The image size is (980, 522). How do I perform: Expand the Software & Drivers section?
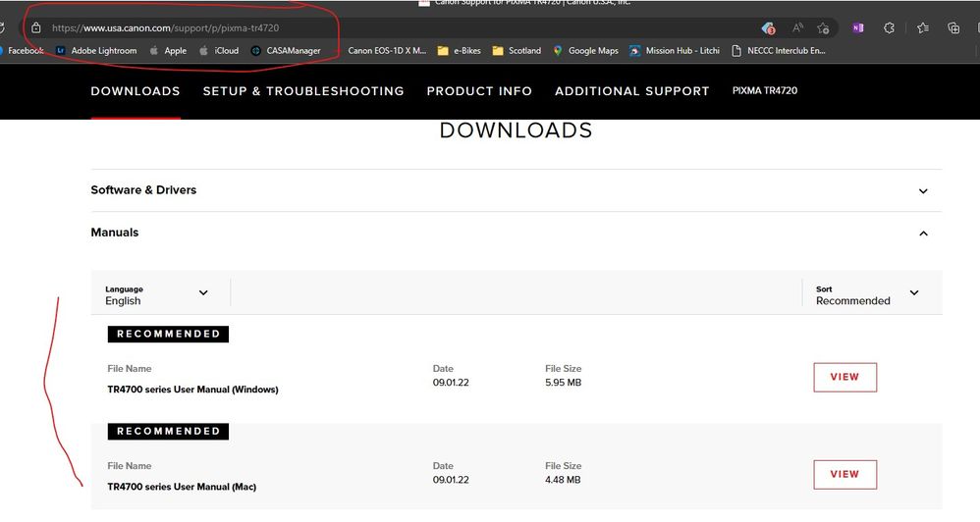click(x=517, y=190)
